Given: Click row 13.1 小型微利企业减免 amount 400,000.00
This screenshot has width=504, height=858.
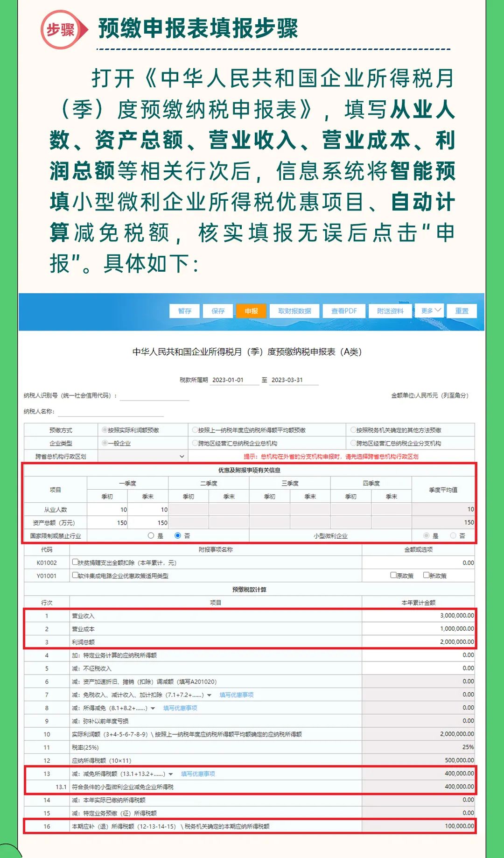Looking at the screenshot, I should [418, 787].
